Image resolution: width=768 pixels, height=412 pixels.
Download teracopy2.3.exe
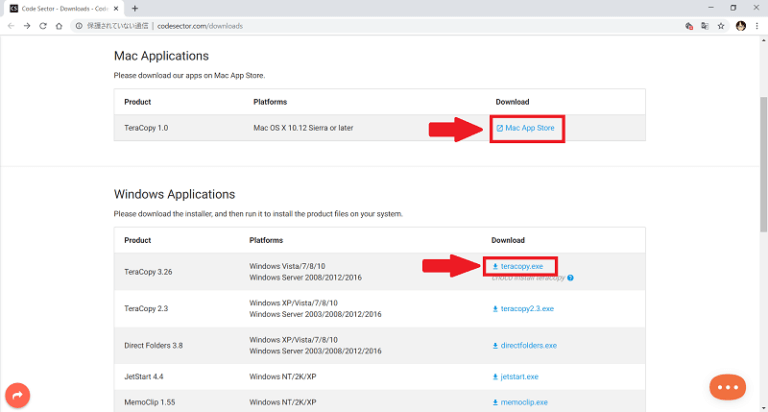pos(522,309)
